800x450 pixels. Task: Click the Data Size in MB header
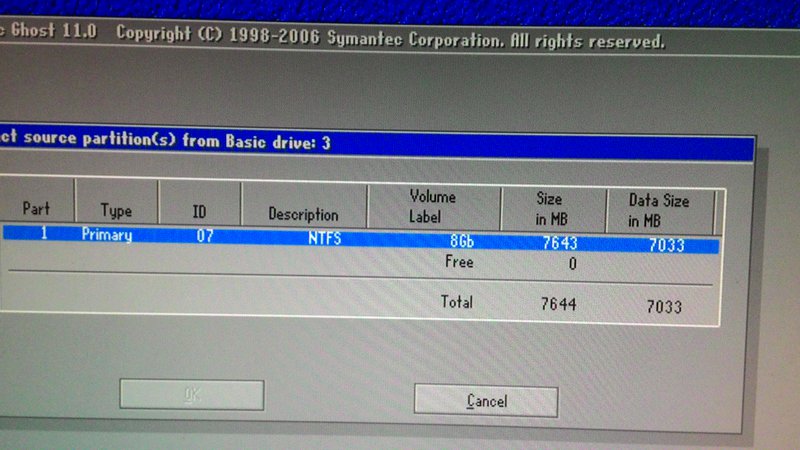coord(657,210)
